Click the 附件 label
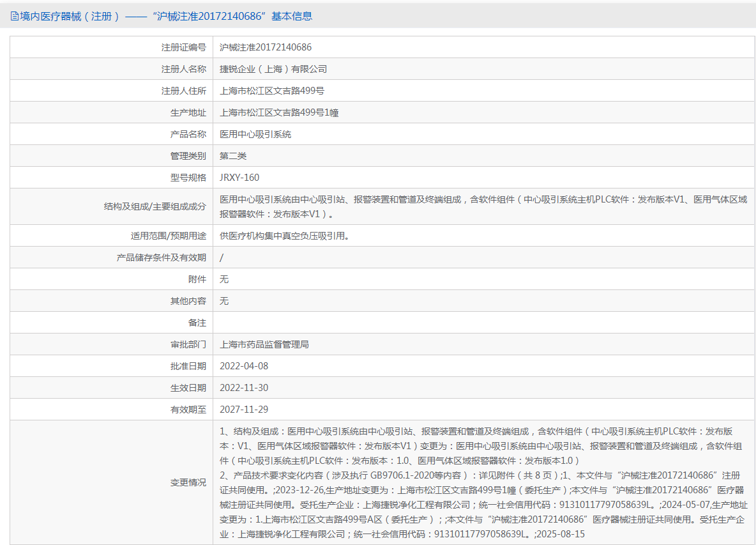This screenshot has height=545, width=756. coord(197,279)
